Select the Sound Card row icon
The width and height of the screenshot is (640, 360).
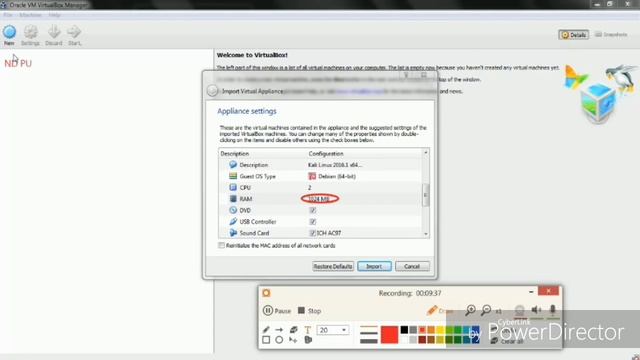coord(233,233)
